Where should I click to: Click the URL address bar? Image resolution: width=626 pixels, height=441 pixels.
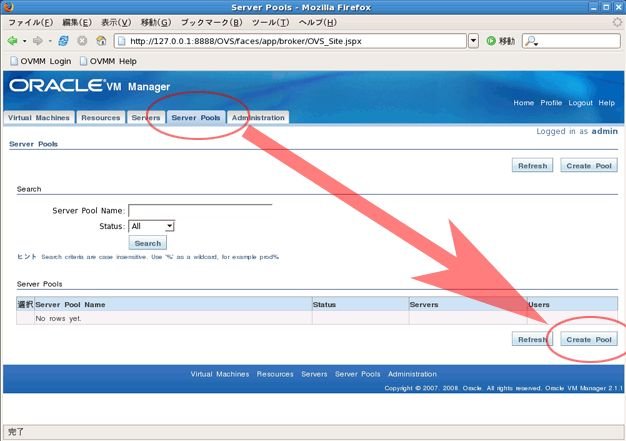(290, 41)
